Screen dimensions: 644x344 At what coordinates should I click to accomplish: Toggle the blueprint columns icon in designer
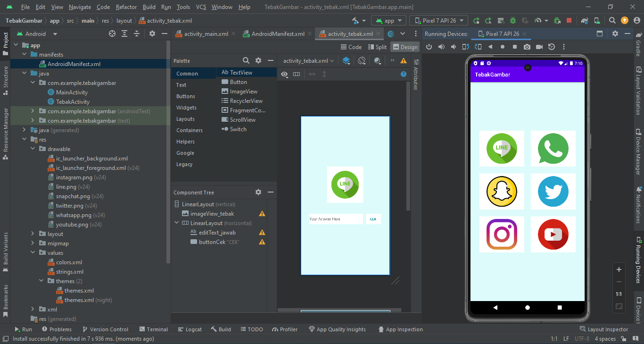297,74
